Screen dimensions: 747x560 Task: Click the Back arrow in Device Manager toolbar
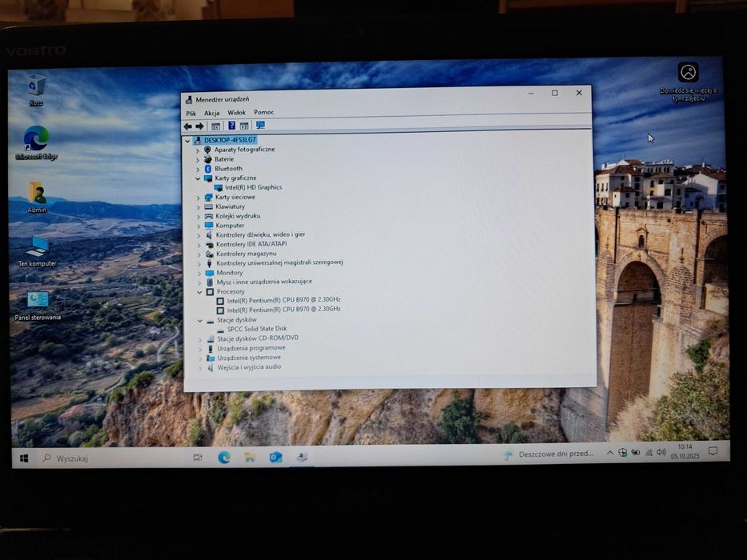click(187, 126)
